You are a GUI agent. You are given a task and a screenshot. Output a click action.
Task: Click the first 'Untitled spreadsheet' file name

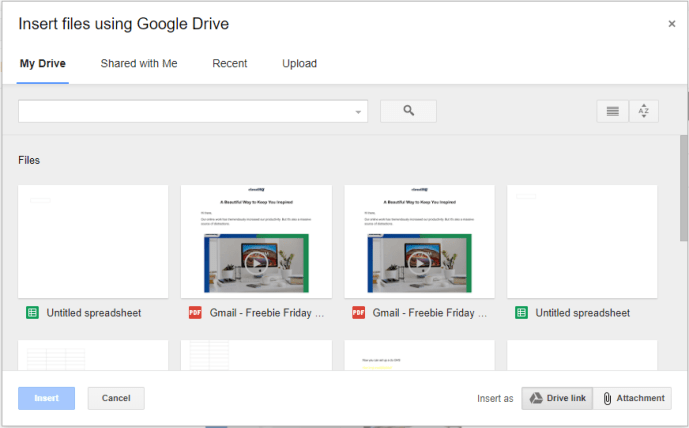[94, 313]
